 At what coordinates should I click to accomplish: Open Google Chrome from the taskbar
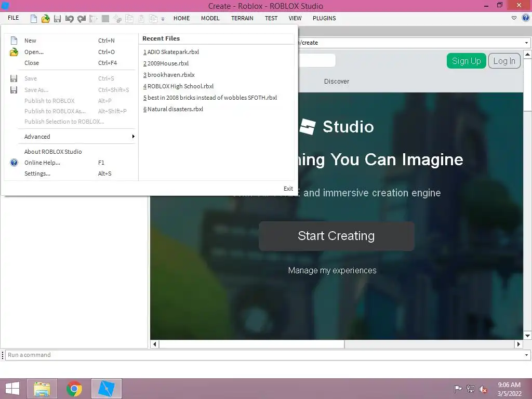[x=74, y=389]
